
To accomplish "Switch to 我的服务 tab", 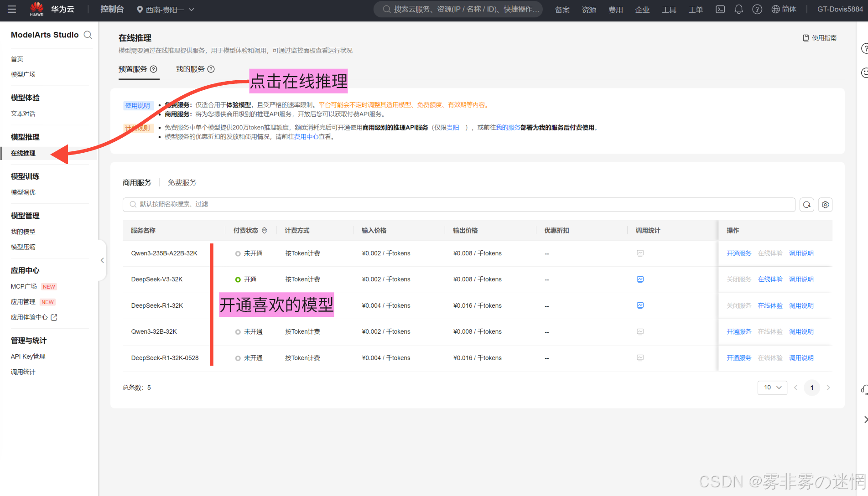I will [x=190, y=69].
